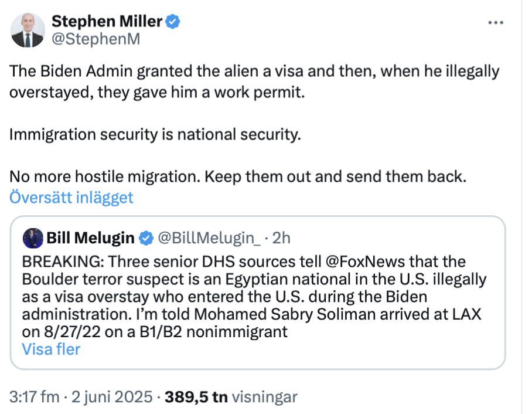Click the verified badge beside Stephen Miller
This screenshot has width=532, height=414.
[x=172, y=22]
